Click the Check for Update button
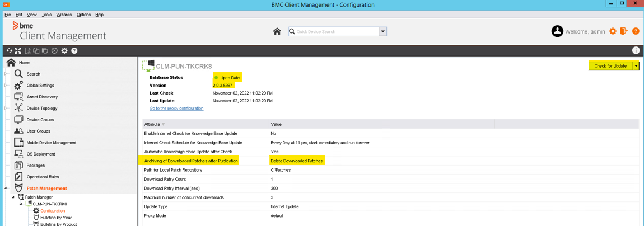The width and height of the screenshot is (644, 226). [610, 65]
